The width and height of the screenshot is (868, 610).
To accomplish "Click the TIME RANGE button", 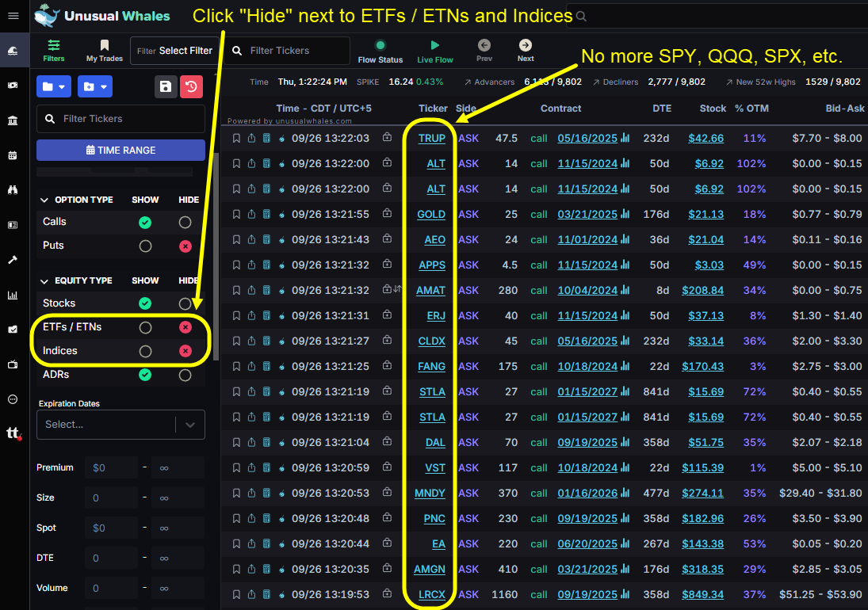I will click(x=120, y=150).
